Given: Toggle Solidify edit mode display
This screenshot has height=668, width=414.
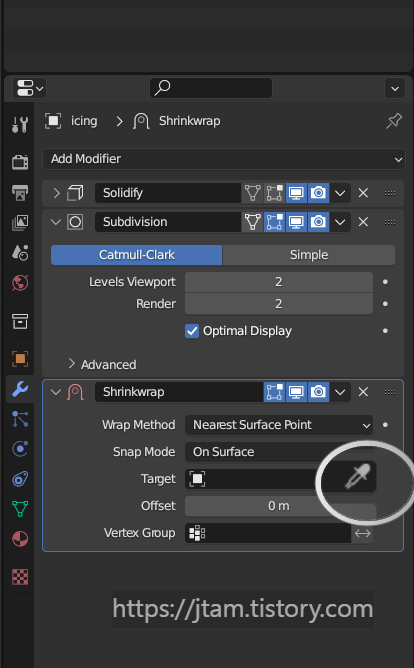Looking at the screenshot, I should (x=275, y=193).
